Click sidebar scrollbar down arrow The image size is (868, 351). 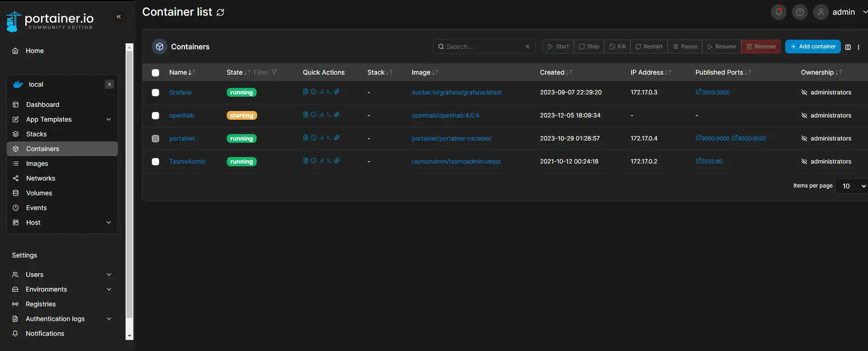point(129,336)
